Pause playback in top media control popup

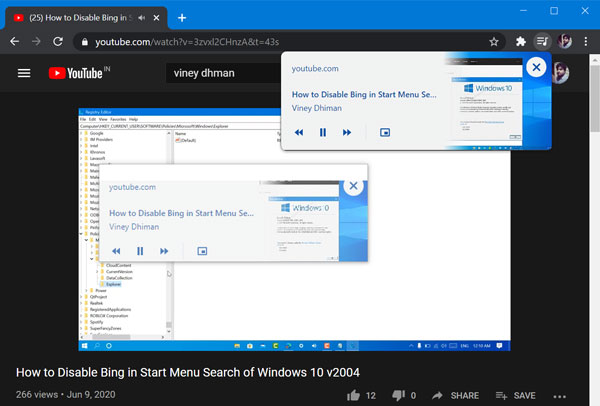click(x=323, y=132)
